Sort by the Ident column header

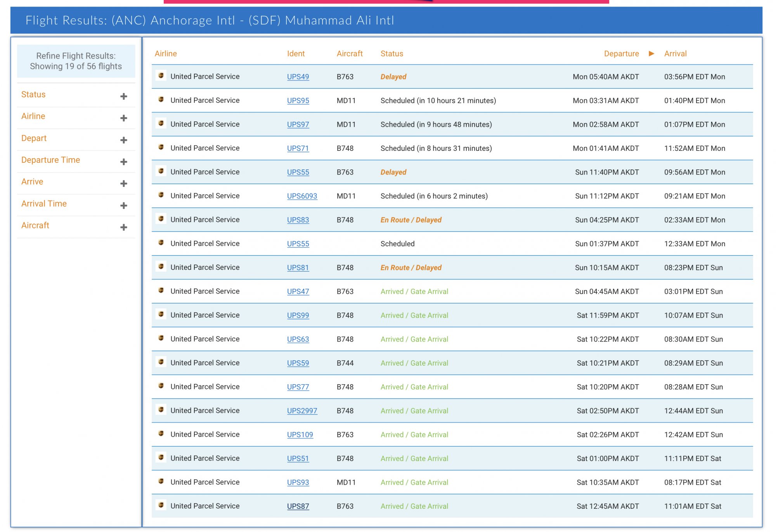click(x=296, y=54)
